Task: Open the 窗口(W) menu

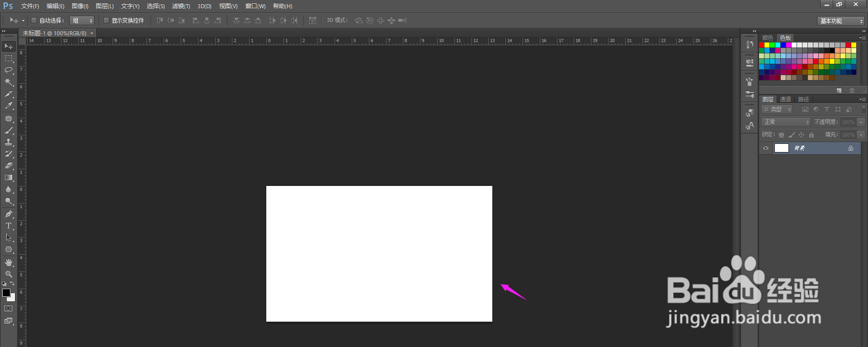Action: click(x=255, y=6)
